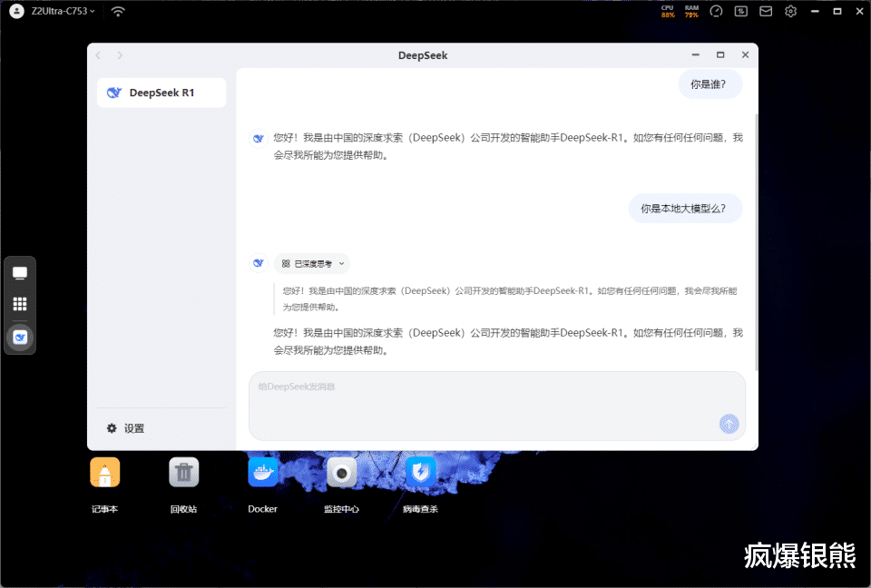Open the speed gauge icon in top bar
The width and height of the screenshot is (871, 588).
click(x=716, y=11)
